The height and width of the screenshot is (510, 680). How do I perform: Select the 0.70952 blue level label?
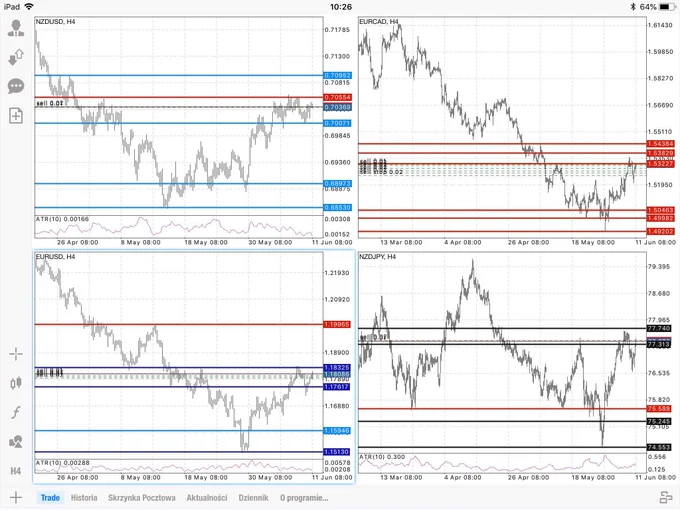[337, 75]
